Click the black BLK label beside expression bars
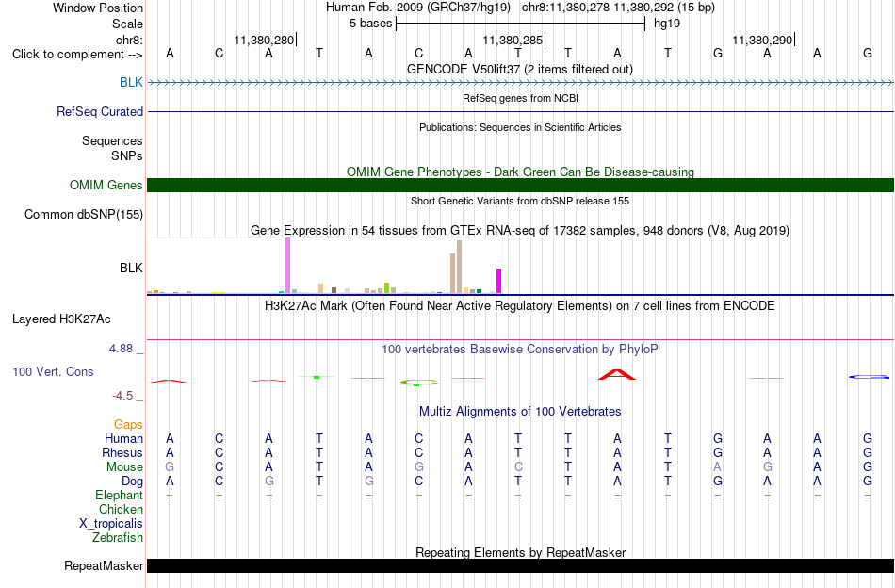Screen dimensions: 895x588 pos(131,268)
